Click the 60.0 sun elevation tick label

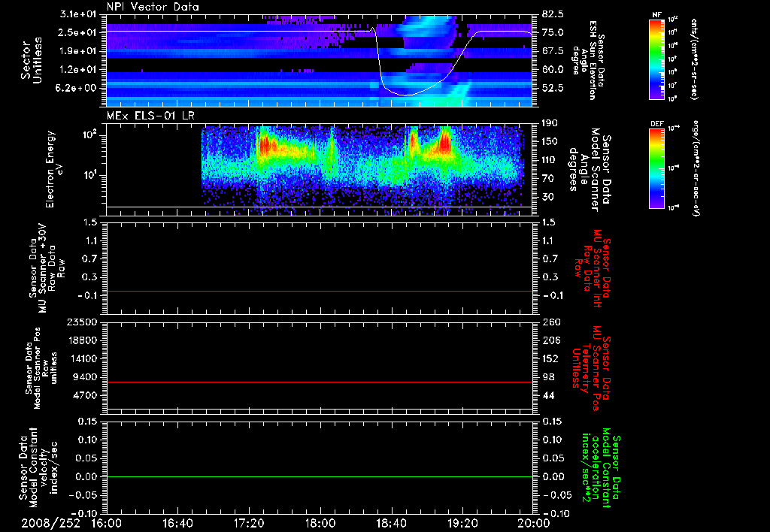(553, 70)
